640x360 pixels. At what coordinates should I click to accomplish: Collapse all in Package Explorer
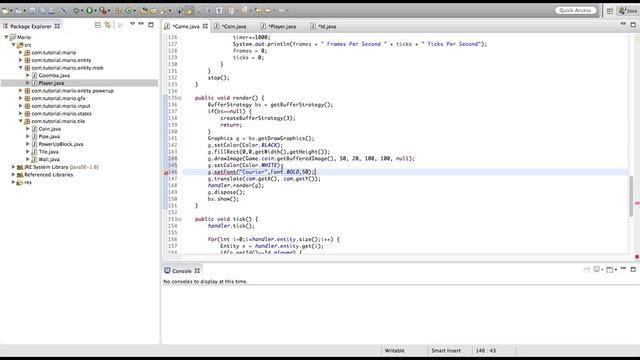coord(98,25)
